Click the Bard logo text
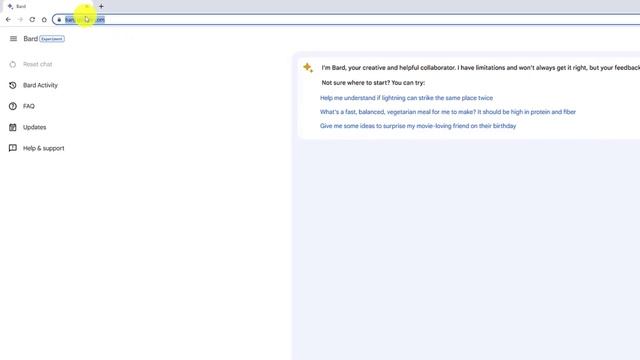This screenshot has height=360, width=640. click(31, 39)
